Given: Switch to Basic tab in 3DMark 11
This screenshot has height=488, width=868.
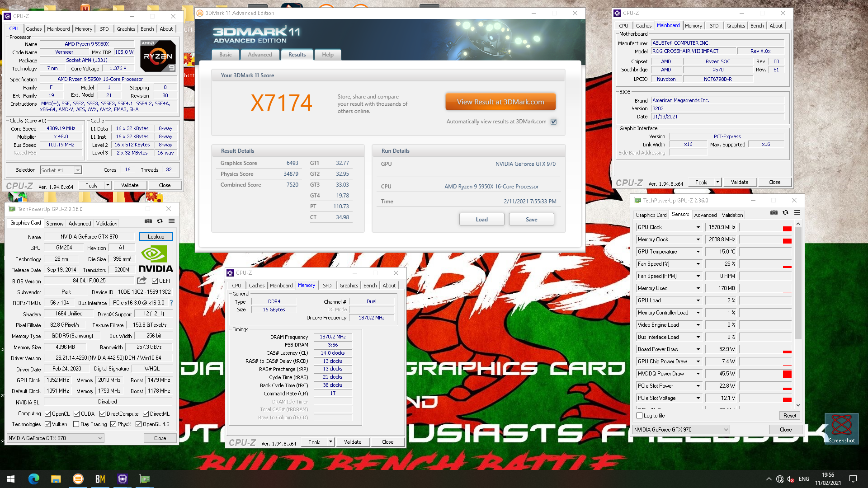Looking at the screenshot, I should tap(225, 55).
